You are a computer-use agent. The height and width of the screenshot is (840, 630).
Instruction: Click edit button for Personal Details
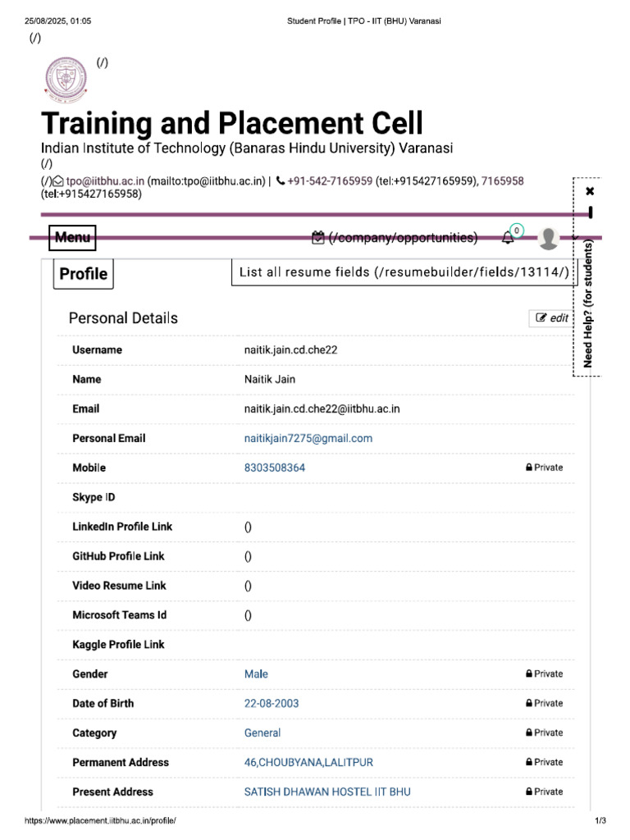pos(551,318)
